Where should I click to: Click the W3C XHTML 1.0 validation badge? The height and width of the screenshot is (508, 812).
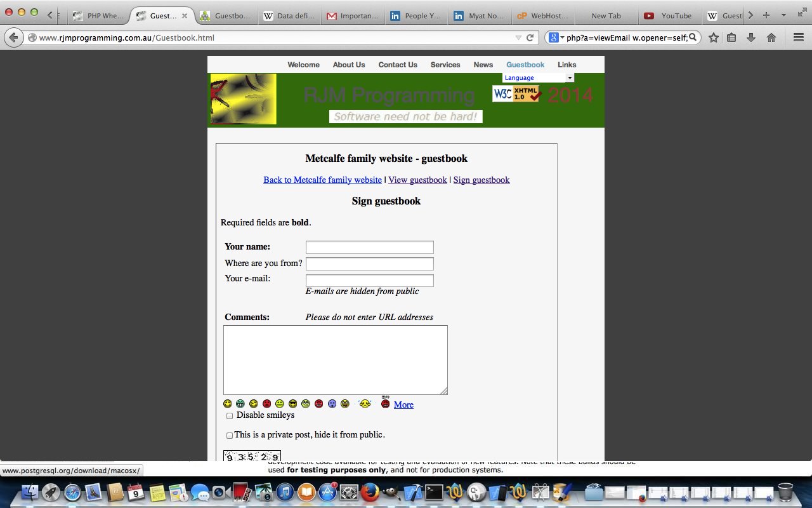point(516,94)
